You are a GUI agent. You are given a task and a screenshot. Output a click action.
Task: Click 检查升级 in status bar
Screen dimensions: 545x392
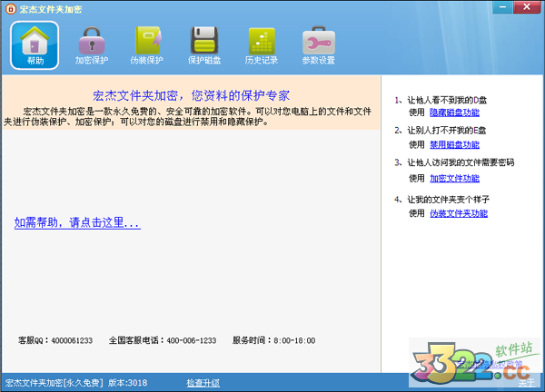pos(203,383)
